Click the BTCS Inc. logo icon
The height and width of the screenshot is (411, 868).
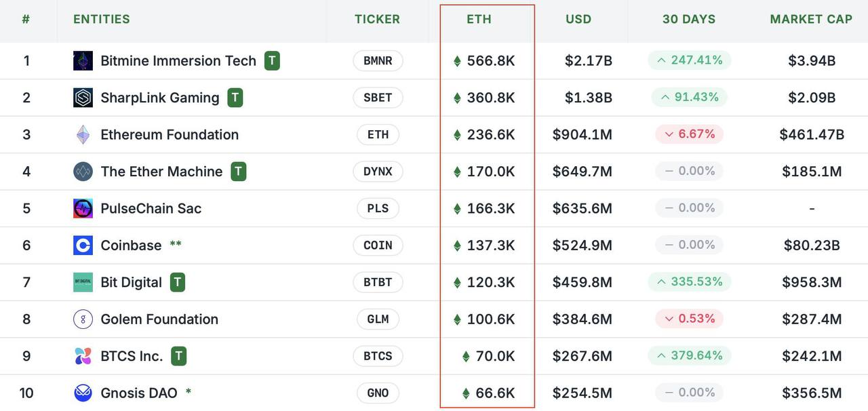point(83,356)
